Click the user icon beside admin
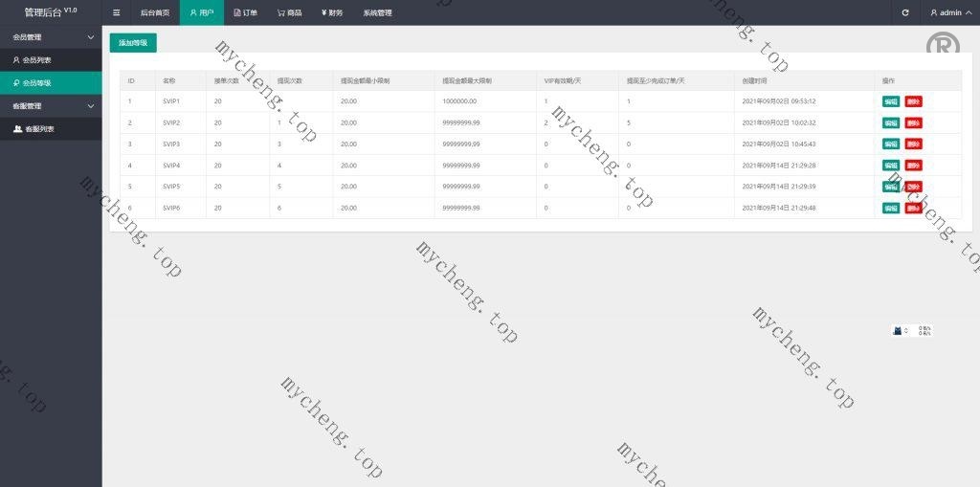This screenshot has width=980, height=487. click(934, 12)
